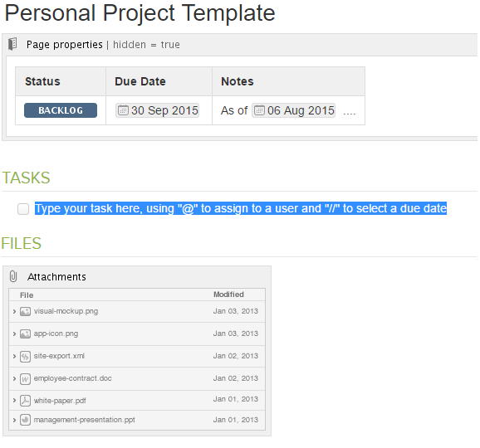
Task: Click the site-export.xml code file icon
Action: [x=25, y=356]
